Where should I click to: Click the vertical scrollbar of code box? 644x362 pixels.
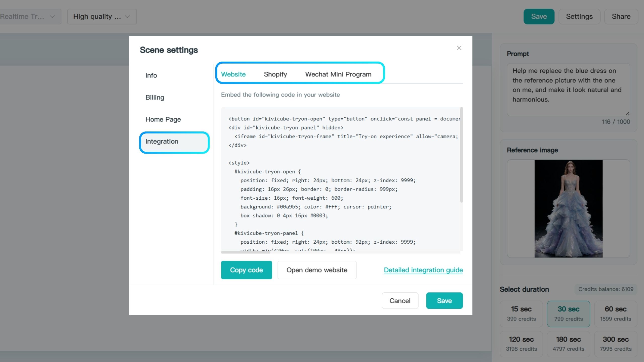point(461,155)
